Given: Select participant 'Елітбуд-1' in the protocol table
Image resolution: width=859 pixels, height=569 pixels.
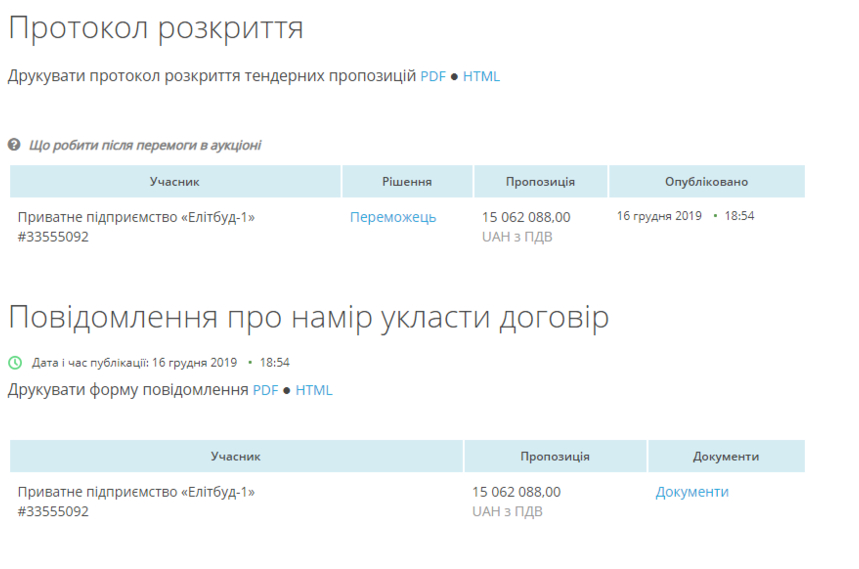Looking at the screenshot, I should 136,217.
